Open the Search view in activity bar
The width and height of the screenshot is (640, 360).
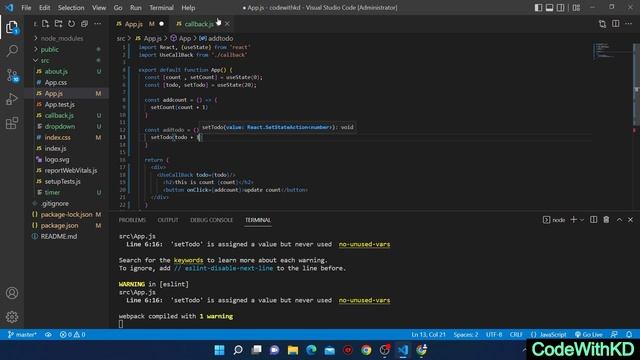12,51
